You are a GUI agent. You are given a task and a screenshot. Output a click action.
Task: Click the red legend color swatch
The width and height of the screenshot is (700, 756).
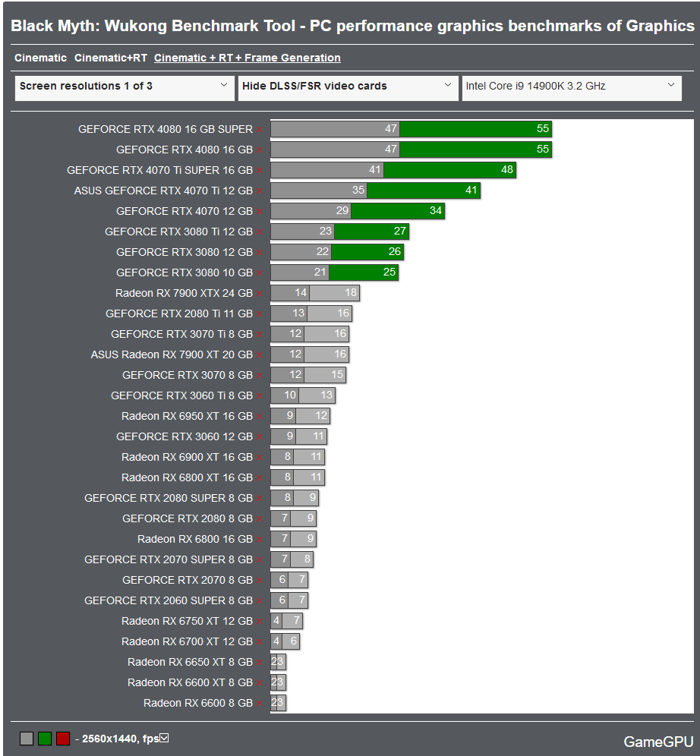[63, 739]
